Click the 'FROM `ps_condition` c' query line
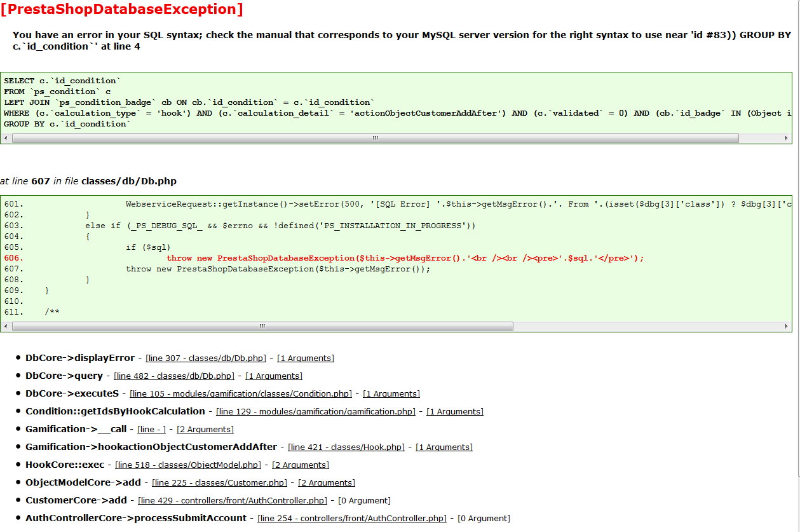This screenshot has height=532, width=800. [x=57, y=92]
